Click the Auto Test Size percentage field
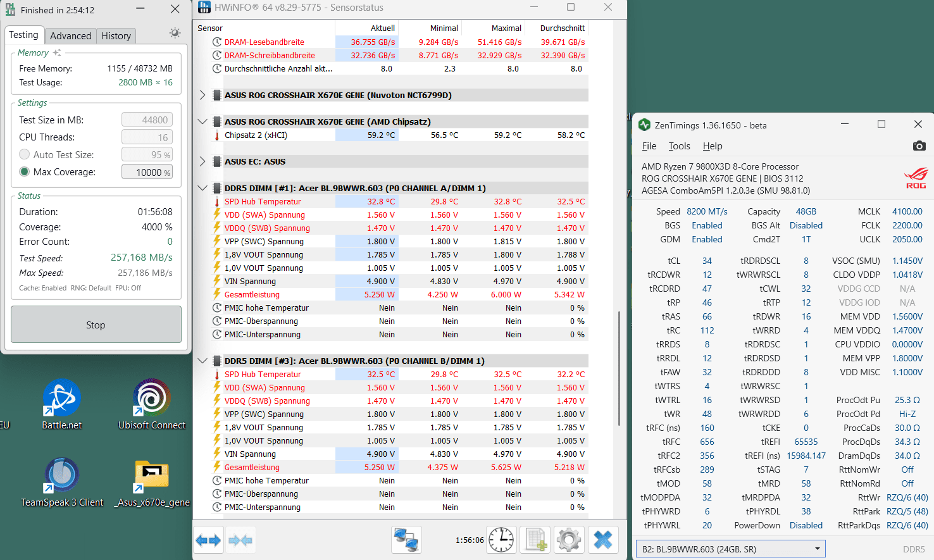934x560 pixels. [x=147, y=154]
